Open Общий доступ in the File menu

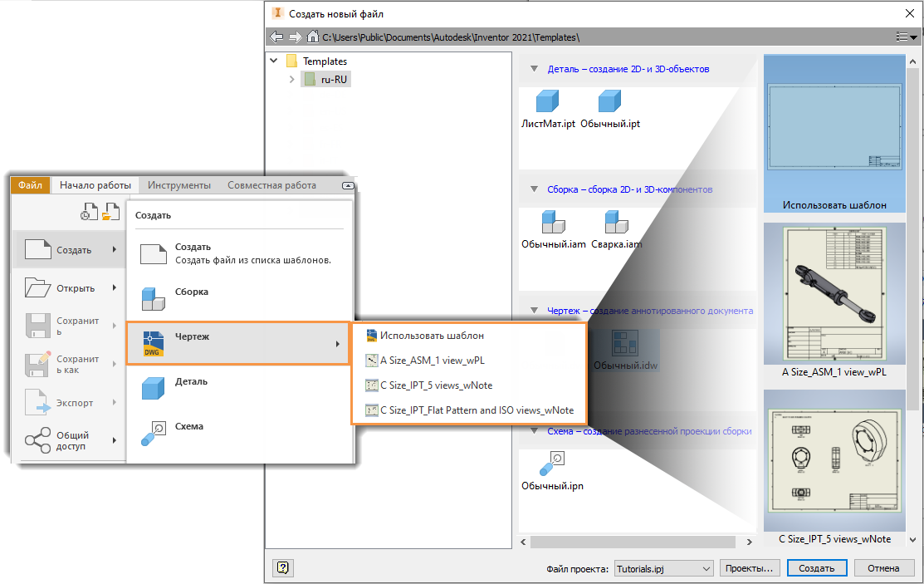pyautogui.click(x=70, y=440)
